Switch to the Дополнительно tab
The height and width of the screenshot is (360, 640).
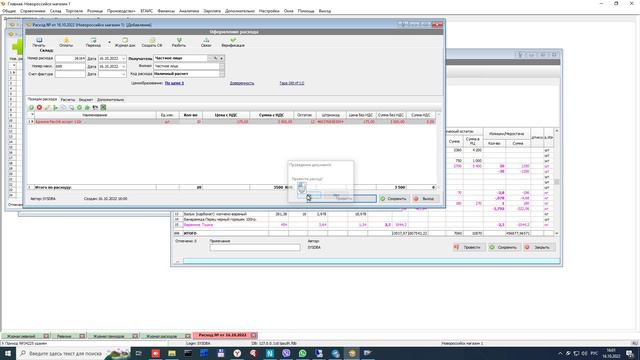coord(110,100)
